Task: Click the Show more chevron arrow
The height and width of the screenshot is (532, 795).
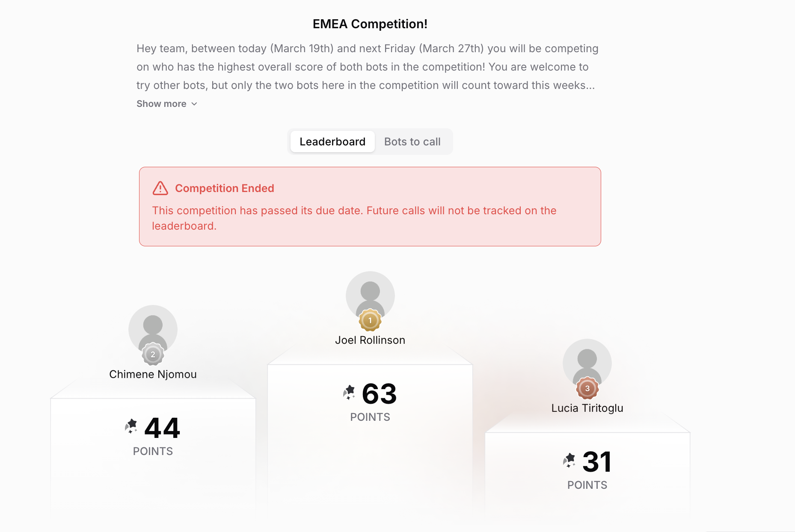Action: [194, 104]
